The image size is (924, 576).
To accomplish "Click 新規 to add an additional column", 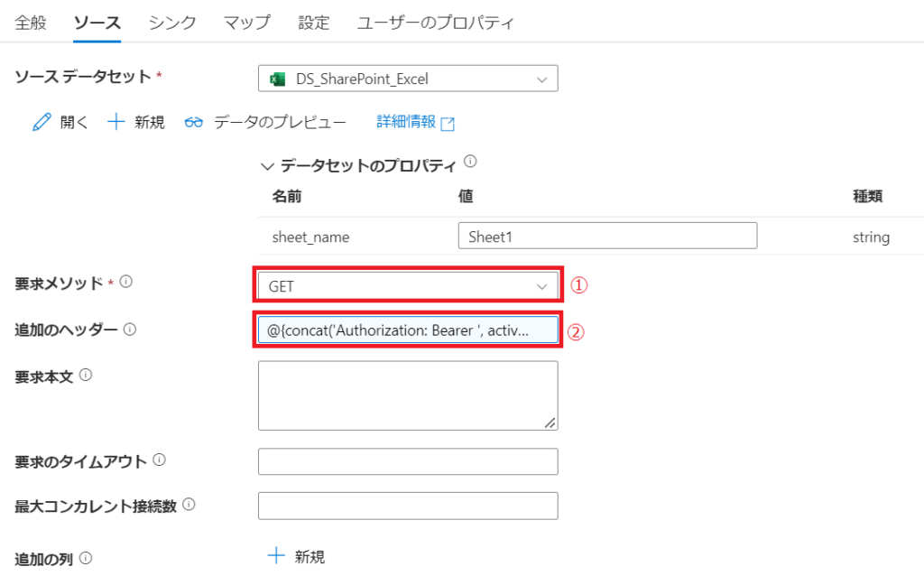I will (x=298, y=556).
